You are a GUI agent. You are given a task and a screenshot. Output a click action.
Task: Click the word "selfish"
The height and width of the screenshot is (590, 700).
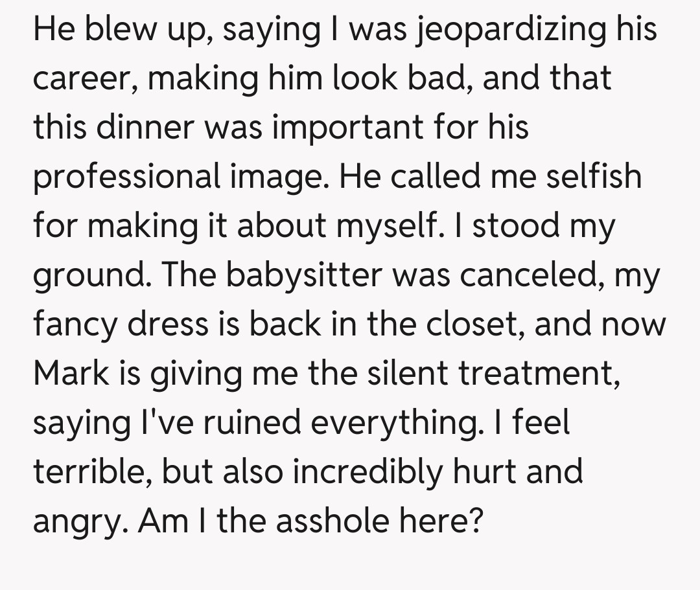594,176
